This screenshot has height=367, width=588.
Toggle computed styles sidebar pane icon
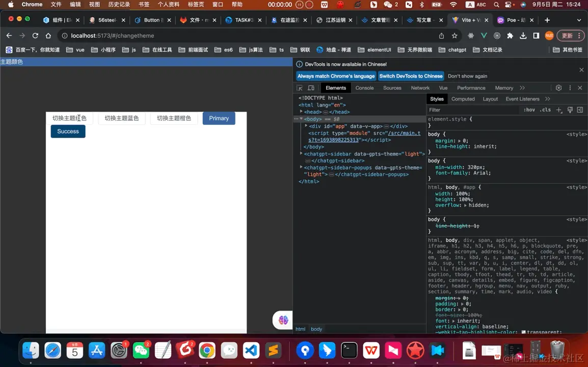(580, 110)
